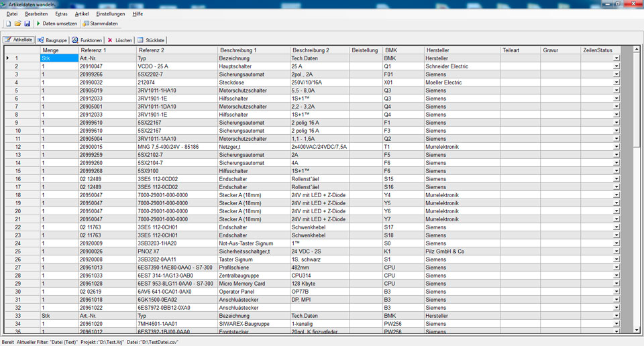Click the save disk icon

point(28,23)
